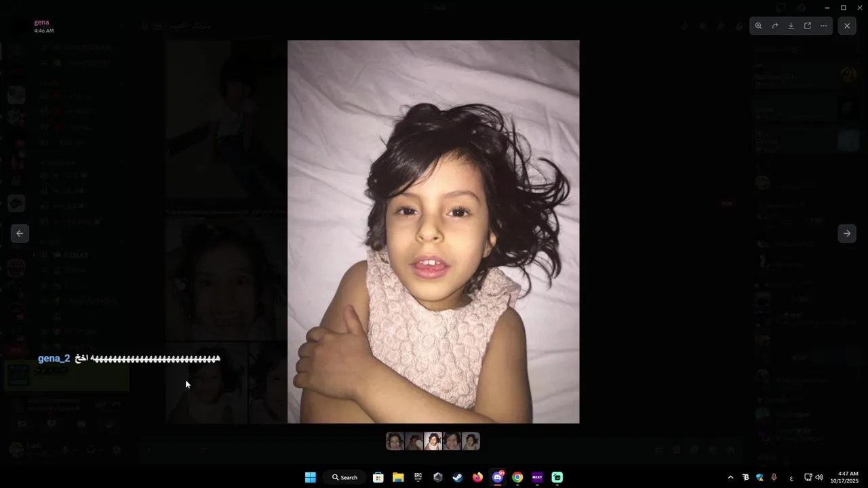The image size is (868, 488).
Task: Select the second thumbnail in the image strip
Action: (x=414, y=441)
